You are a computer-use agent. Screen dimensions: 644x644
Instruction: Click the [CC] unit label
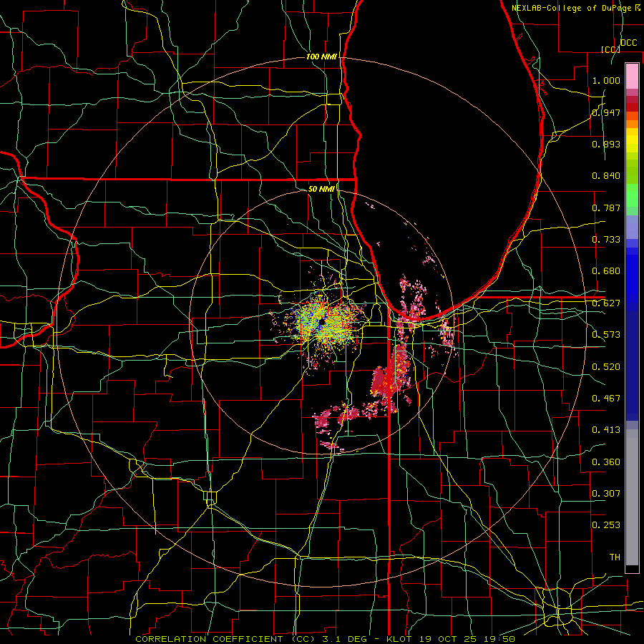pyautogui.click(x=610, y=49)
